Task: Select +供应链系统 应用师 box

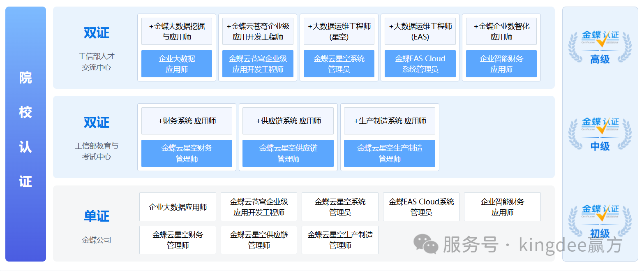Action: 288,121
